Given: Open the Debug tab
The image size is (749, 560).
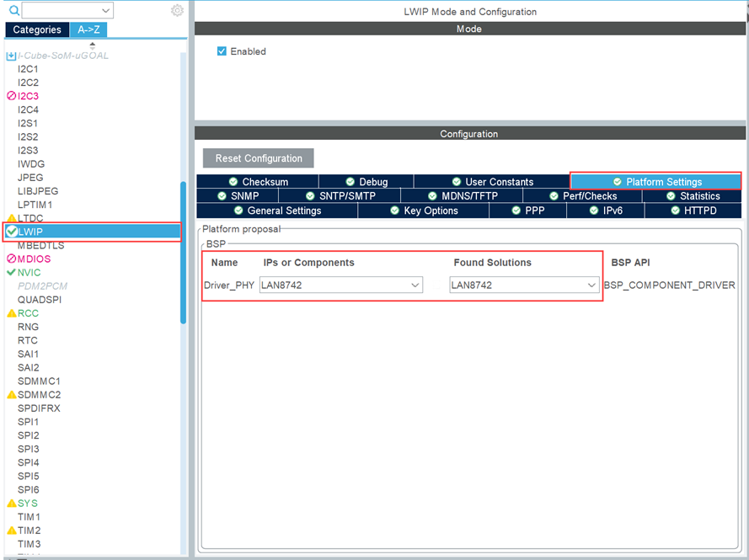Looking at the screenshot, I should point(366,181).
